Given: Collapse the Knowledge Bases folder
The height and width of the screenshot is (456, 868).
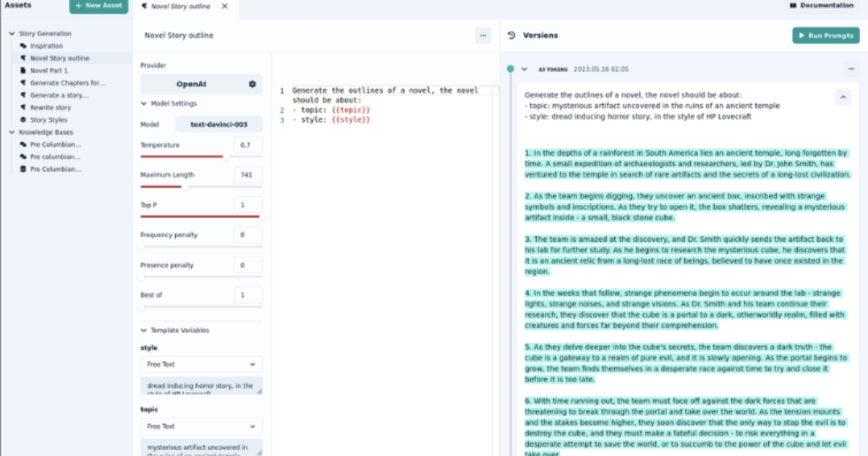Looking at the screenshot, I should 12,132.
